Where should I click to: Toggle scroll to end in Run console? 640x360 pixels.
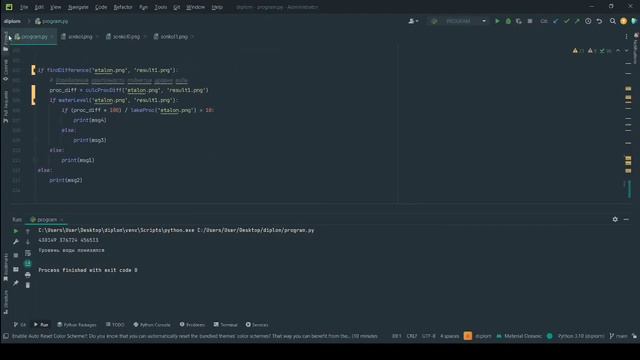point(28,264)
